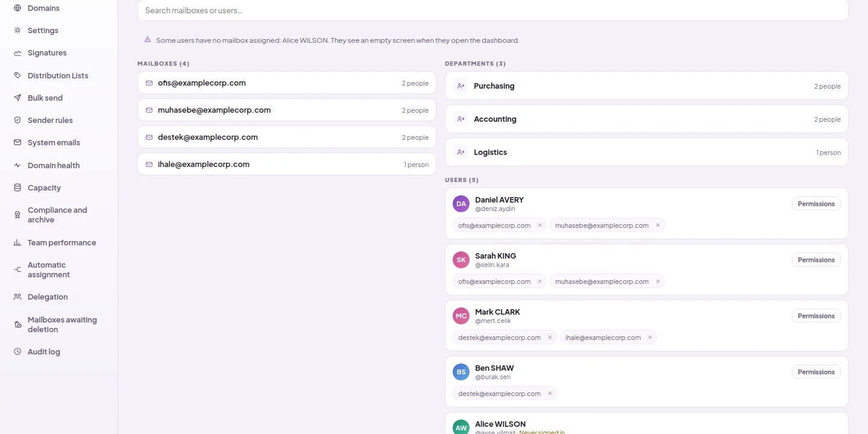The image size is (868, 434).
Task: Click the Signatures sidebar icon
Action: (x=17, y=53)
